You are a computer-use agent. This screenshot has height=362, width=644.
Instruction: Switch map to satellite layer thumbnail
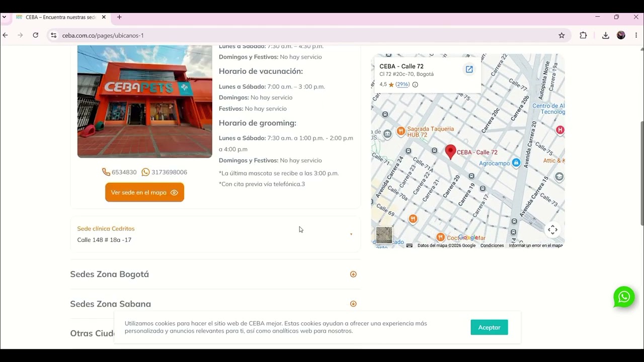click(x=384, y=235)
